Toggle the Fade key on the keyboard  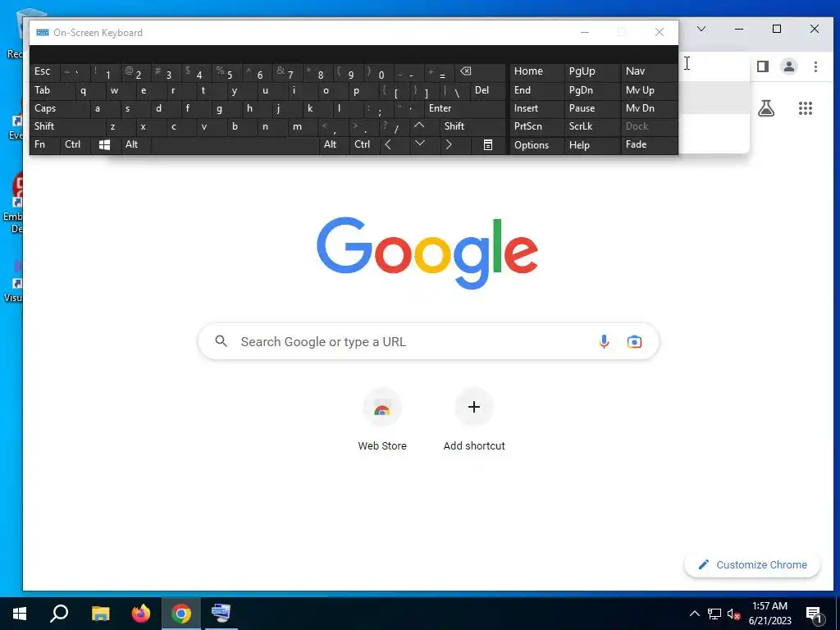click(650, 144)
